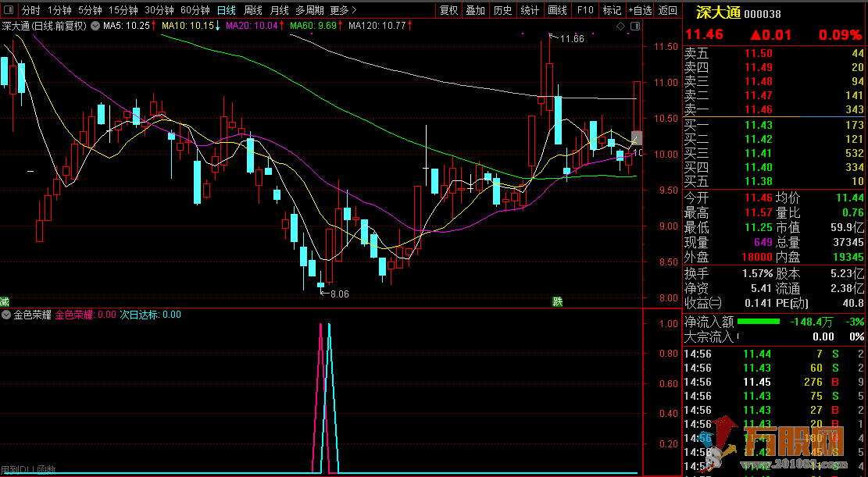Click the 11.66 high price label on chart
868x477 pixels.
572,39
